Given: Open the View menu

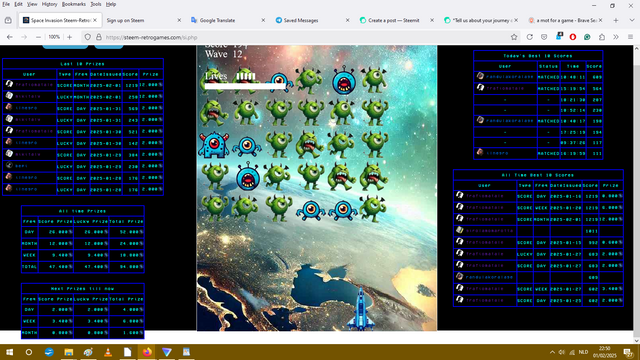Looking at the screenshot, I should point(32,4).
